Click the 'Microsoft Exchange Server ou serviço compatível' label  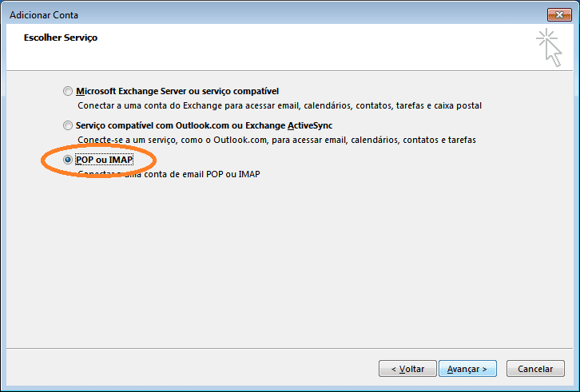tap(177, 91)
